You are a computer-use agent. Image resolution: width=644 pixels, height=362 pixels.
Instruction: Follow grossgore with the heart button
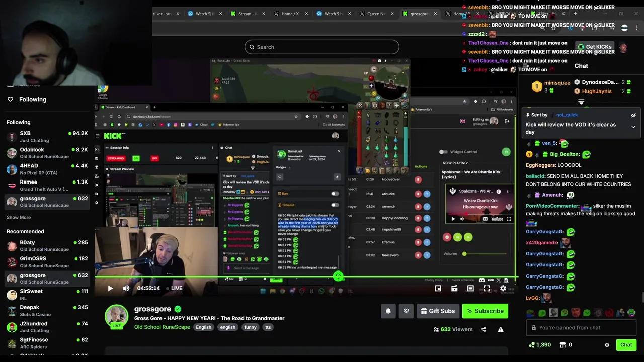point(406,311)
